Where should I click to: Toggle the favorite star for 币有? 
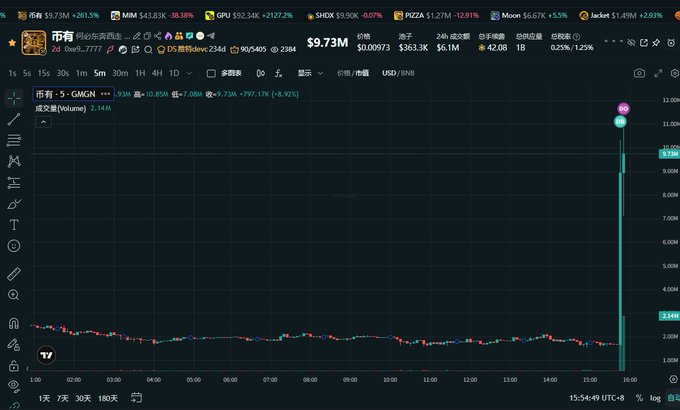pos(12,43)
